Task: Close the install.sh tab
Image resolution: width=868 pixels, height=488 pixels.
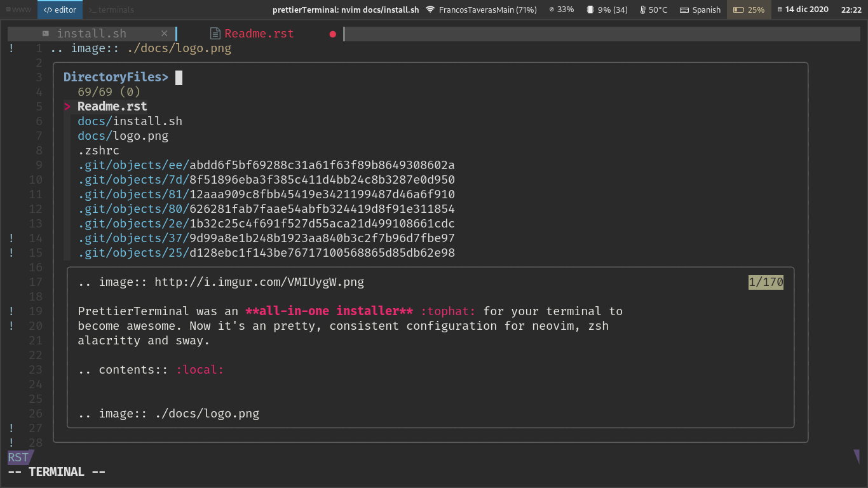Action: (x=165, y=34)
